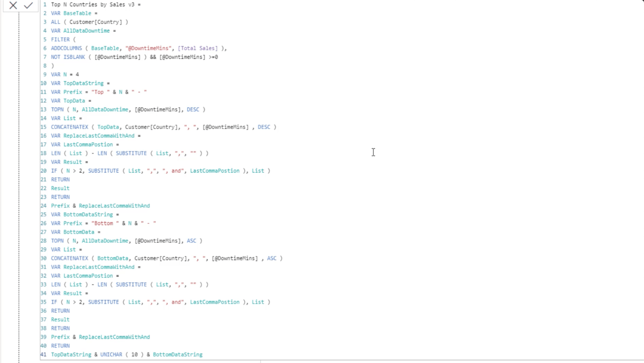Place cursor on measure name 'Top N Countries by Sales v3'

point(93,5)
